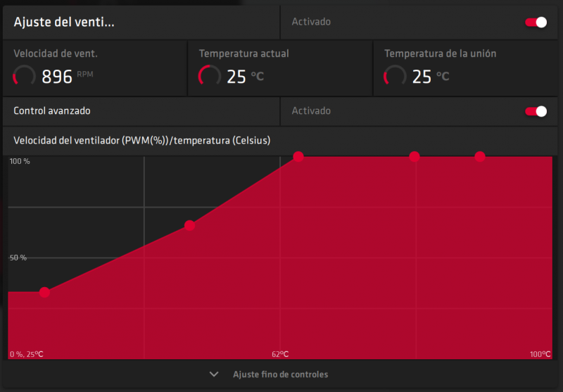Click the 100°C axis label
This screenshot has height=392, width=563.
[540, 354]
